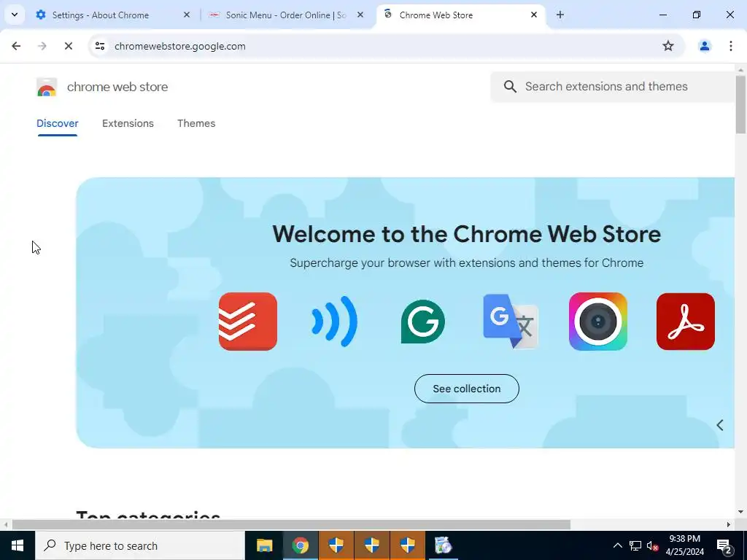Click the Chrome taskbar icon

click(300, 545)
